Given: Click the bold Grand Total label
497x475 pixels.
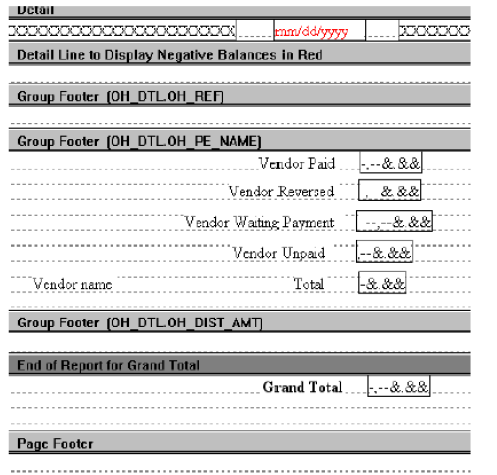Looking at the screenshot, I should click(x=303, y=387).
